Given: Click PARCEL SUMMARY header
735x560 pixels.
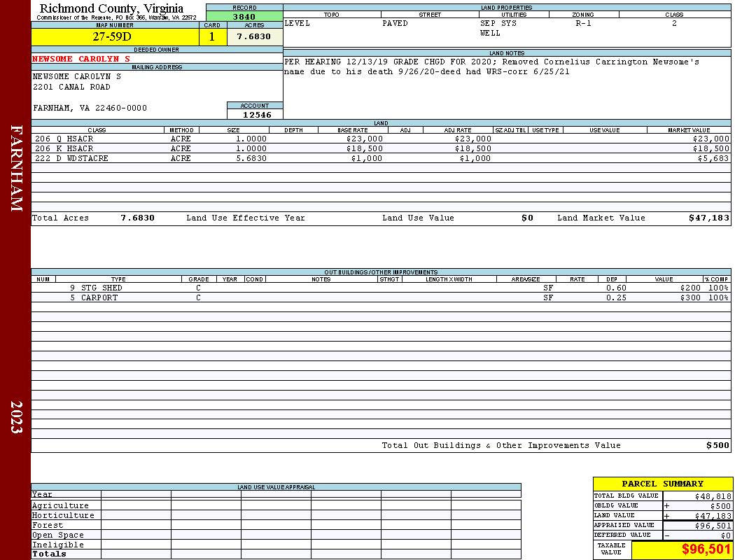Looking at the screenshot, I should click(x=662, y=484).
